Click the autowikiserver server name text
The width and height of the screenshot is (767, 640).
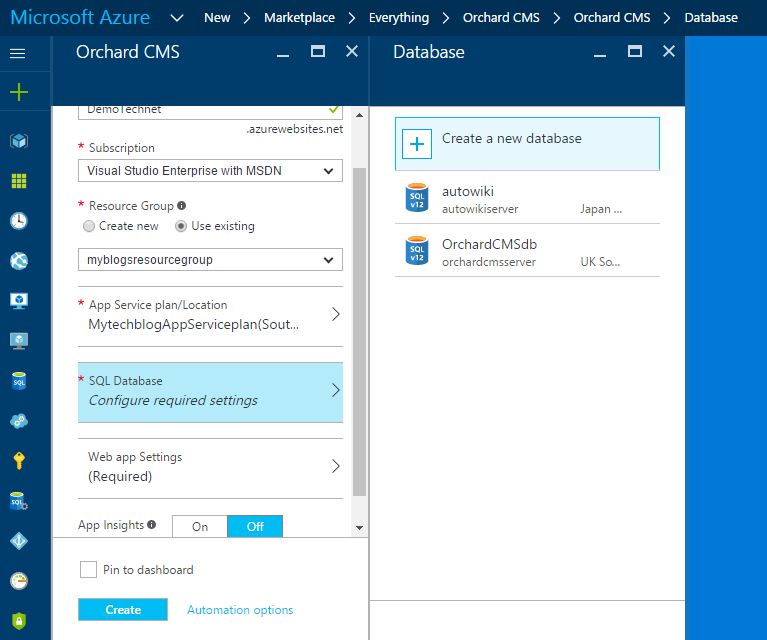coord(480,209)
